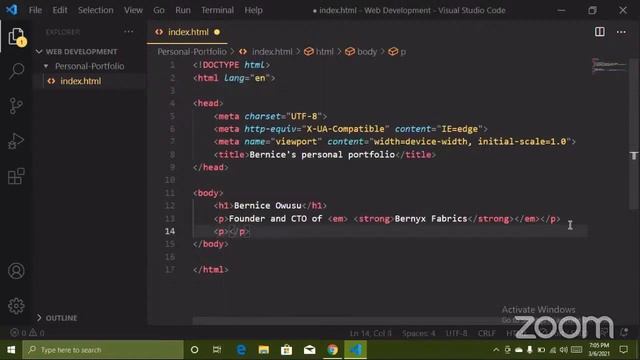The height and width of the screenshot is (360, 640).
Task: Open Windows Start menu
Action: coord(11,350)
